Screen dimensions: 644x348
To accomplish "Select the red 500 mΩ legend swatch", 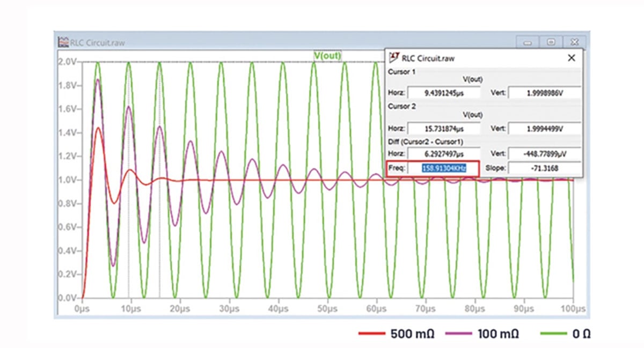I will click(x=371, y=333).
